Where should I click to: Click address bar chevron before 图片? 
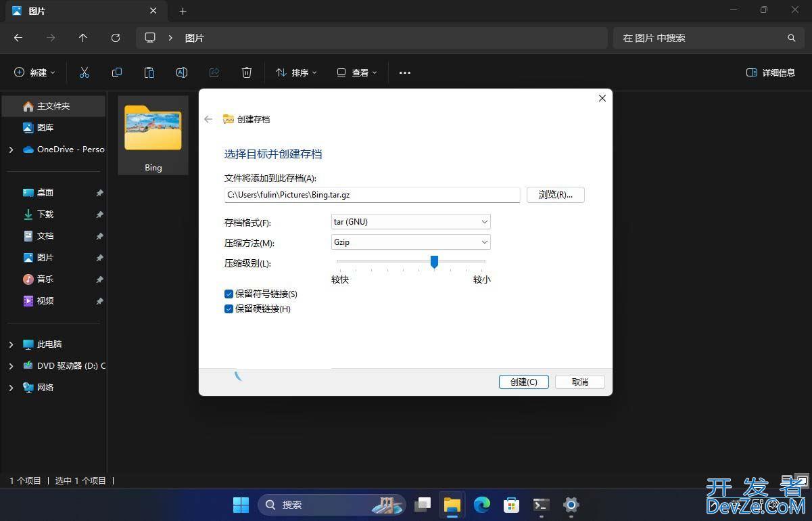(x=170, y=38)
